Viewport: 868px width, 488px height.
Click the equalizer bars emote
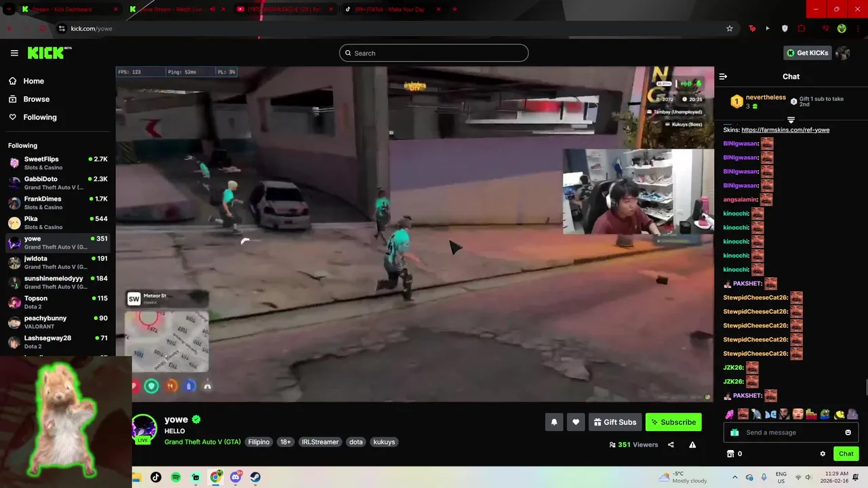point(811,414)
